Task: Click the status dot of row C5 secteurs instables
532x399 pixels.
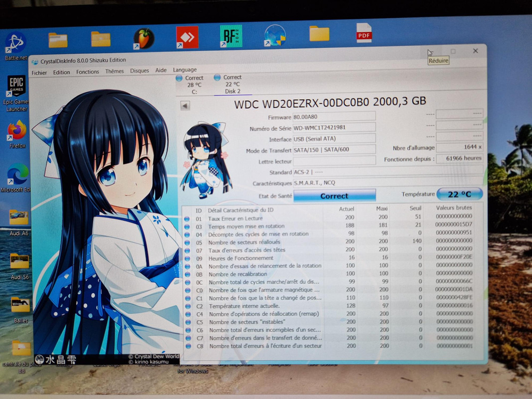Action: (x=187, y=322)
